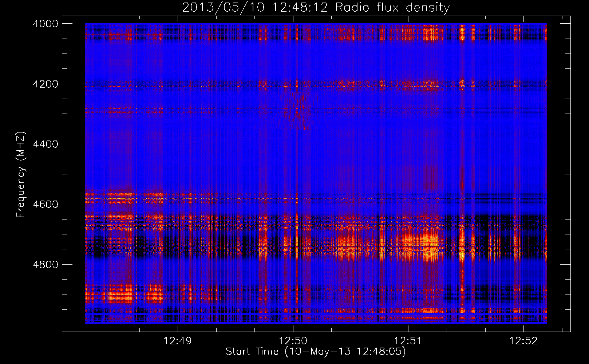Click the plot title 'Radio flux density'
589x364 pixels.
(392, 8)
